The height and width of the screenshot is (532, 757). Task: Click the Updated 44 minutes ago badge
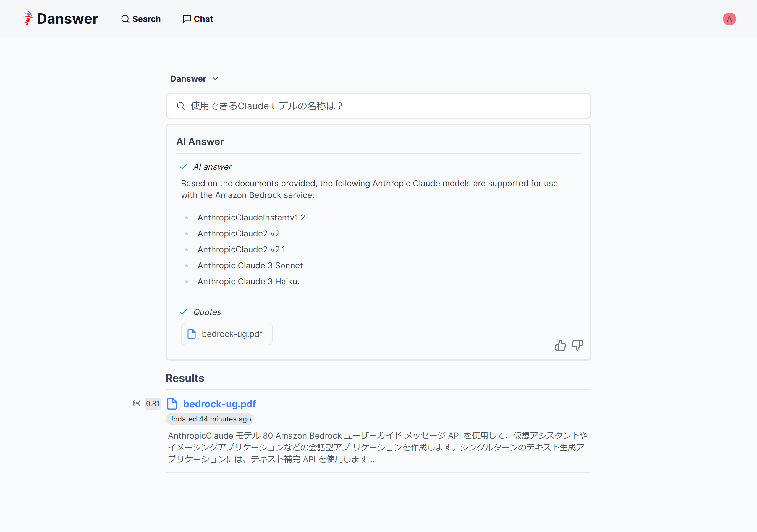tap(209, 419)
